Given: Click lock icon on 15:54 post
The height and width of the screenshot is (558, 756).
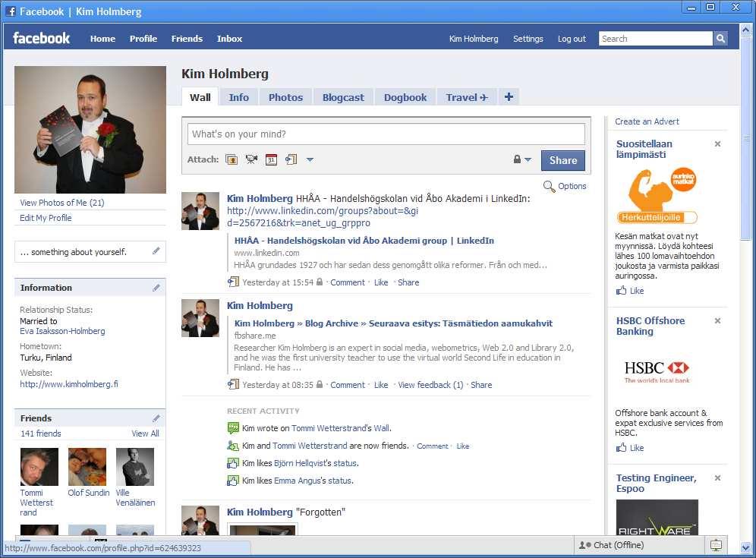Looking at the screenshot, I should 320,282.
